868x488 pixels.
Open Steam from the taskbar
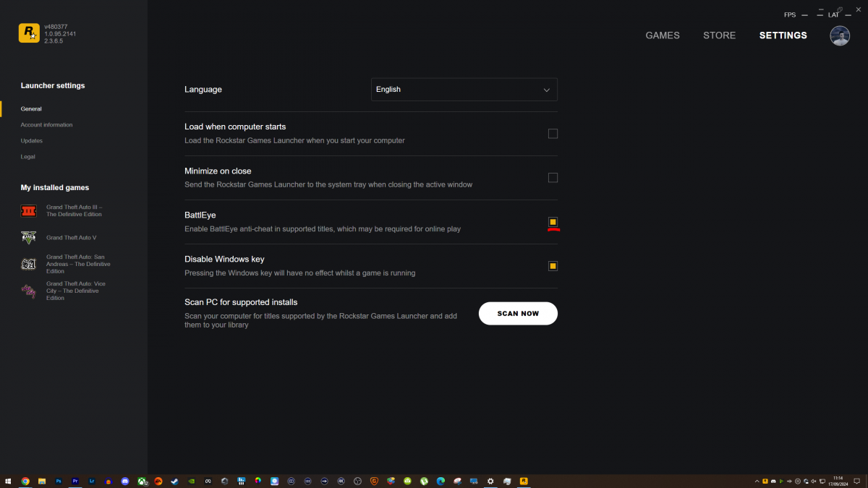(173, 481)
